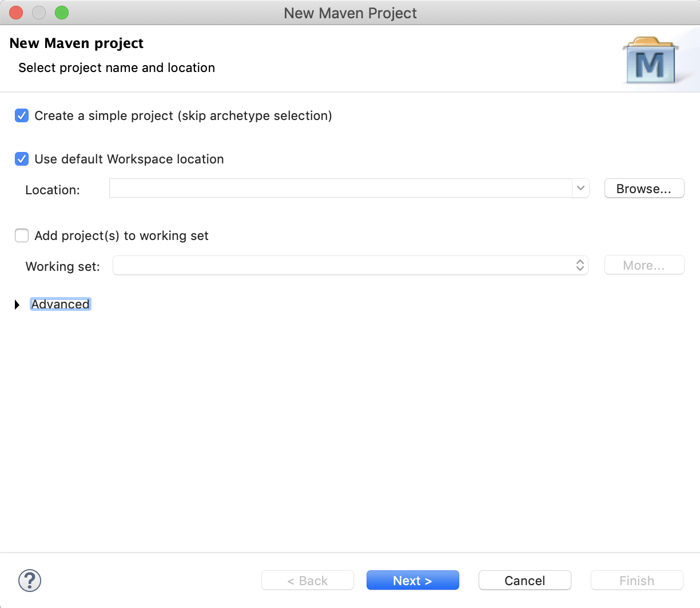Image resolution: width=700 pixels, height=608 pixels.
Task: Cancel the New Maven Project dialog
Action: [524, 581]
